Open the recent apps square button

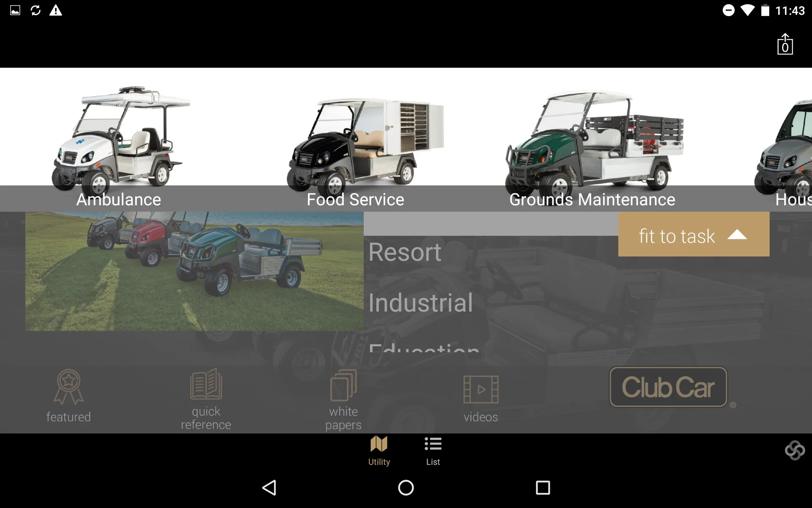click(x=543, y=488)
